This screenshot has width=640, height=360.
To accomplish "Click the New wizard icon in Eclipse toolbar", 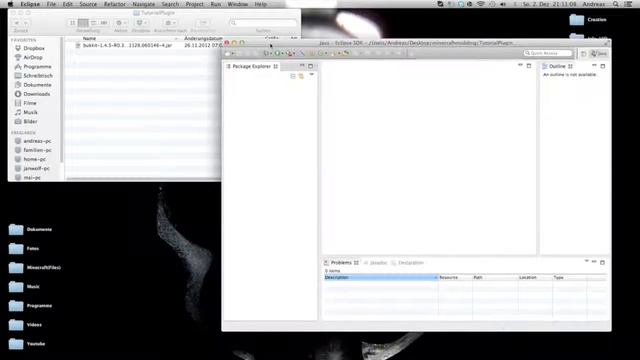I will pos(228,53).
